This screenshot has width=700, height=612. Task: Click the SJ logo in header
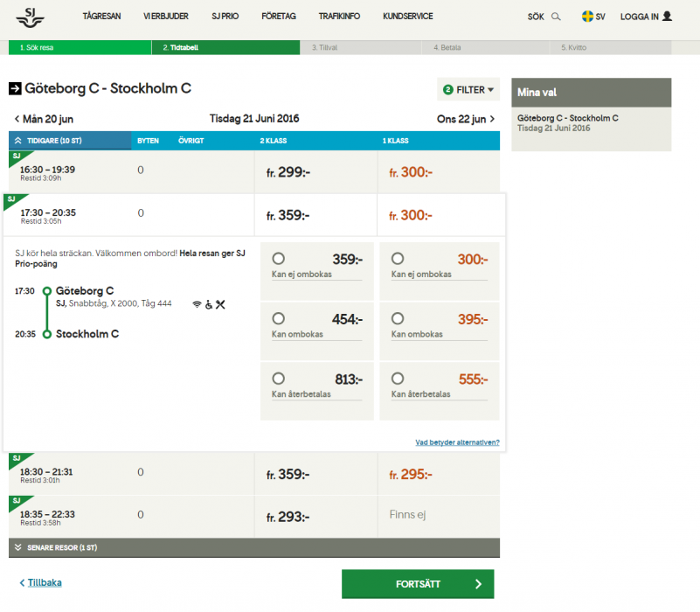coord(31,16)
